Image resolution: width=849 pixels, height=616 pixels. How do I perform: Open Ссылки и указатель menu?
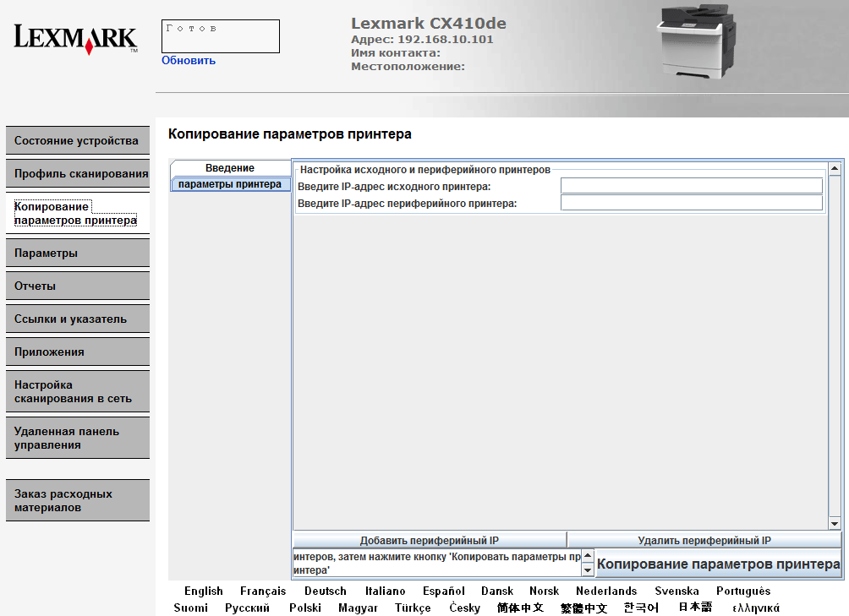78,319
